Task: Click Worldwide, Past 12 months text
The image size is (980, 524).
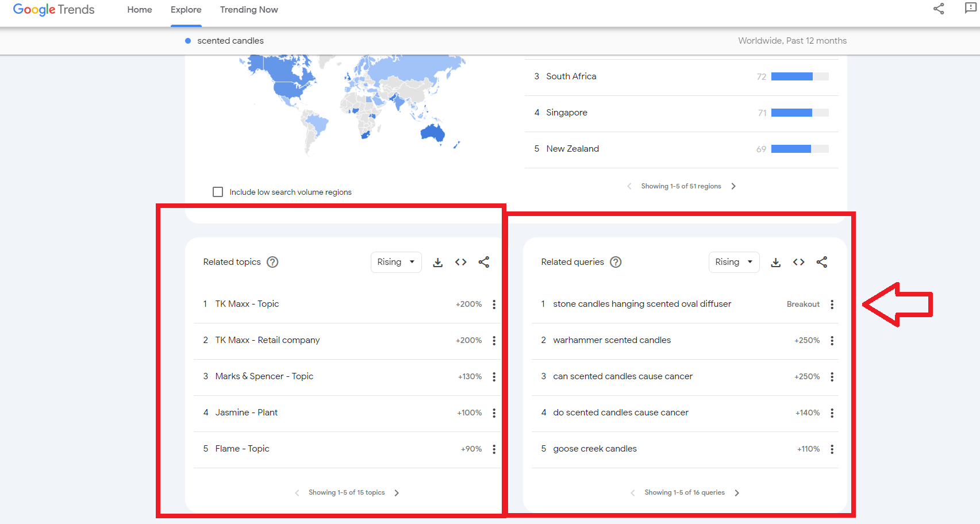Action: tap(793, 41)
